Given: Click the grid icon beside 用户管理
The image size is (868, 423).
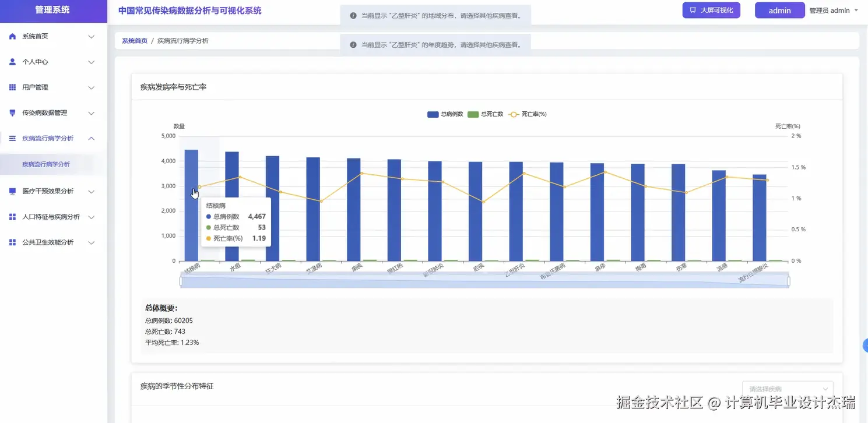Looking at the screenshot, I should 12,87.
